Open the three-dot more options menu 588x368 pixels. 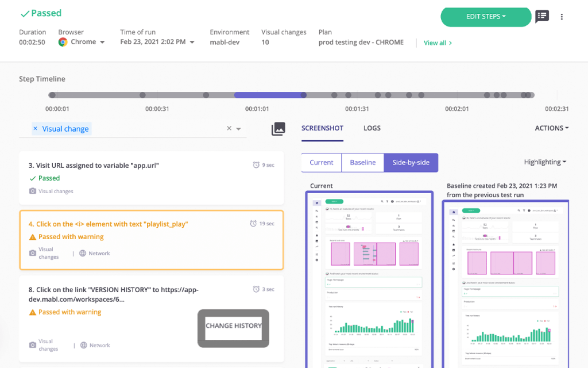pyautogui.click(x=562, y=17)
